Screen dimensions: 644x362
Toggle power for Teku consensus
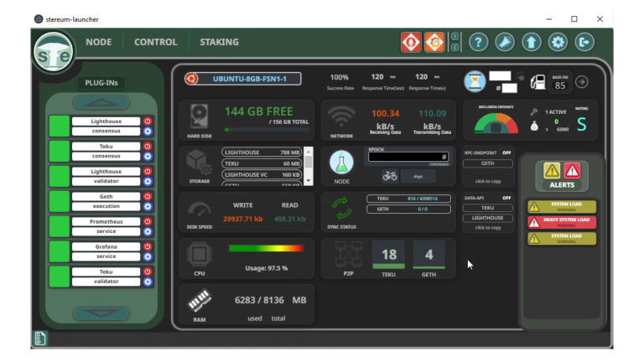148,146
